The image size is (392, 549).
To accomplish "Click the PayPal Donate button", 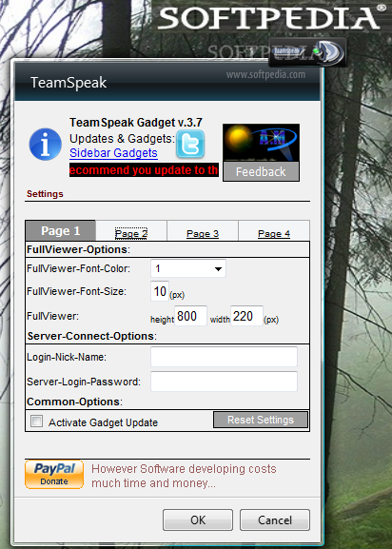I will pos(54,475).
